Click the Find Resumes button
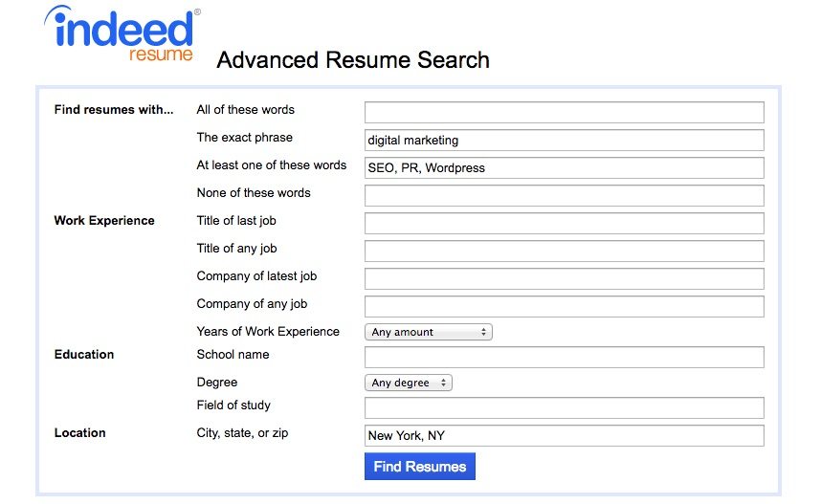821x504 pixels. click(420, 467)
